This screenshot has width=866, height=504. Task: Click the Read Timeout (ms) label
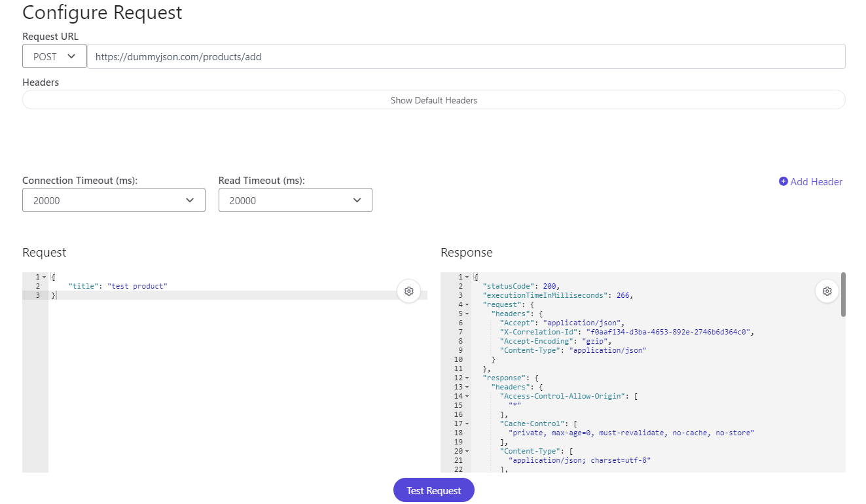click(262, 181)
